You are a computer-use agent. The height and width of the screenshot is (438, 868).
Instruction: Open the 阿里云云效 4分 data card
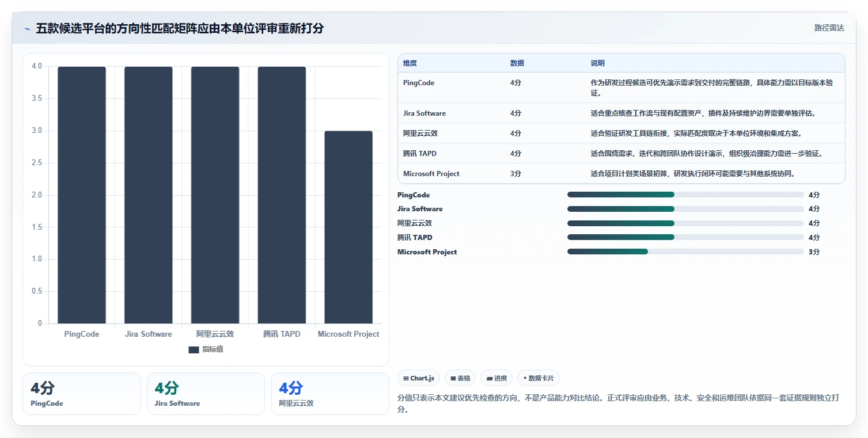[330, 394]
